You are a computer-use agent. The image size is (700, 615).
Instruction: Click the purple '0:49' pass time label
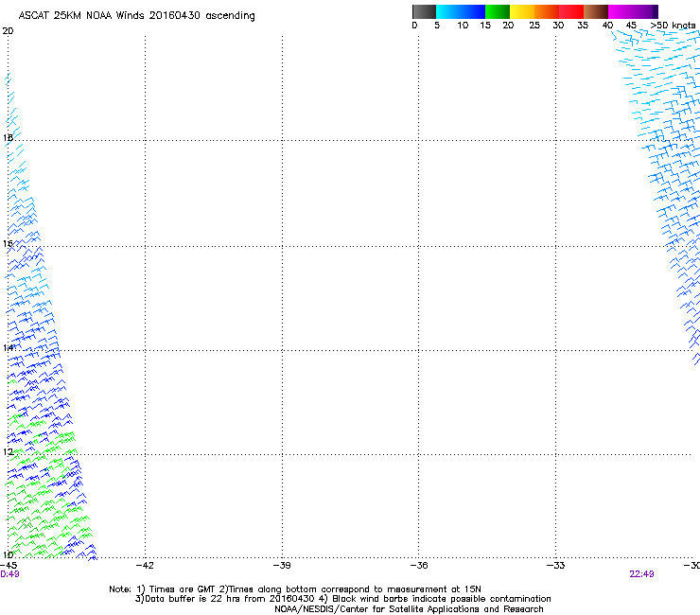click(9, 574)
